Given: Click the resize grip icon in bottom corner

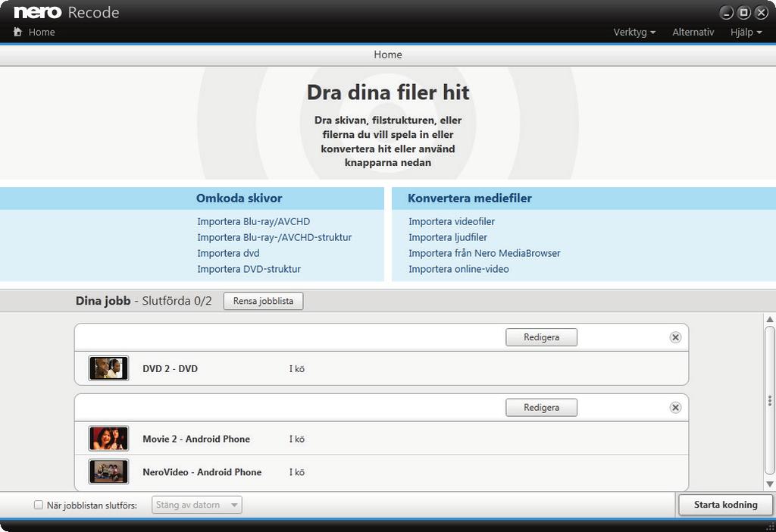Looking at the screenshot, I should coord(768,526).
